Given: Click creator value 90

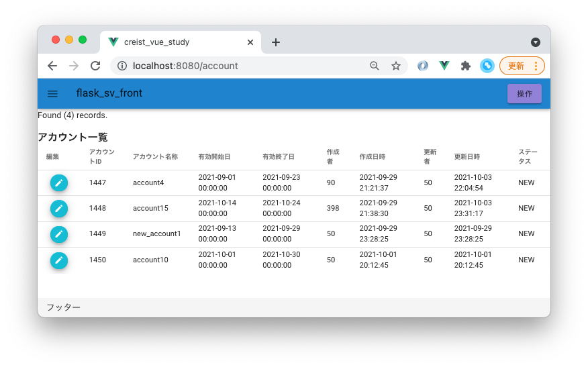Looking at the screenshot, I should click(331, 182).
